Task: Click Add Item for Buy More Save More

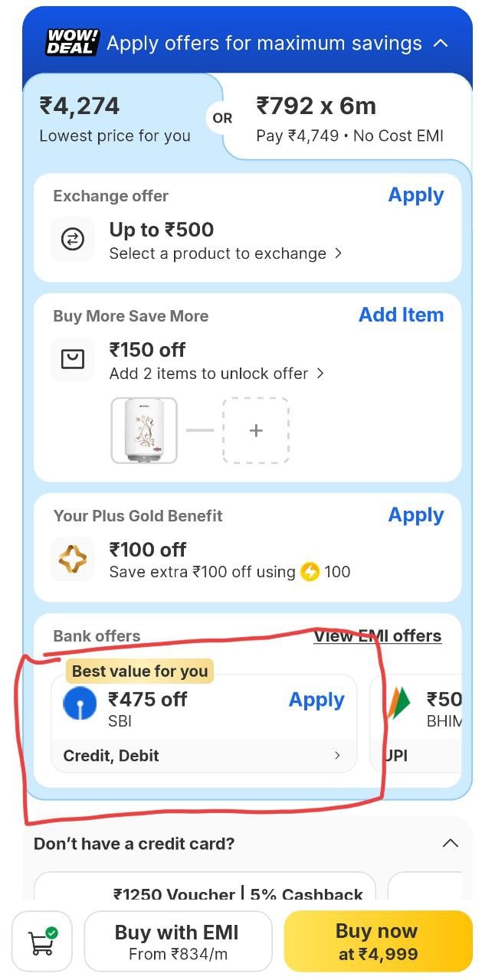Action: [401, 315]
